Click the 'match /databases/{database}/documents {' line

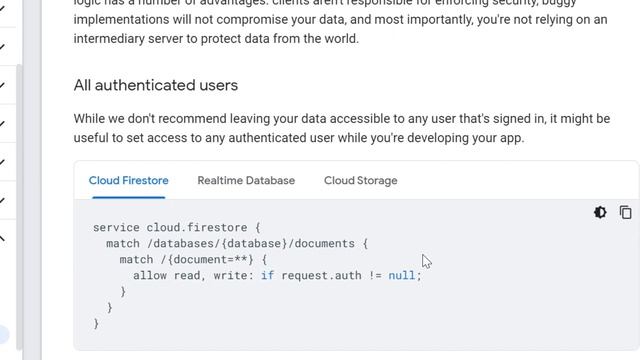tap(237, 244)
